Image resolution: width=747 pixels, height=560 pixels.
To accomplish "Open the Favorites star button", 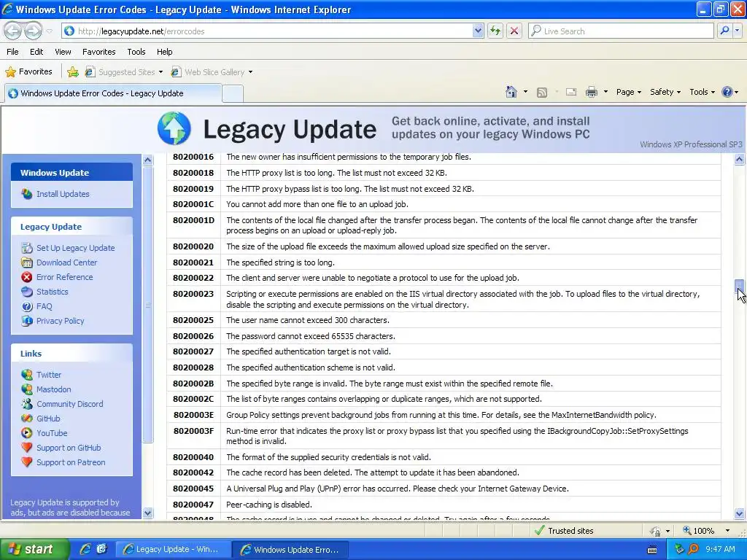I will tap(28, 72).
